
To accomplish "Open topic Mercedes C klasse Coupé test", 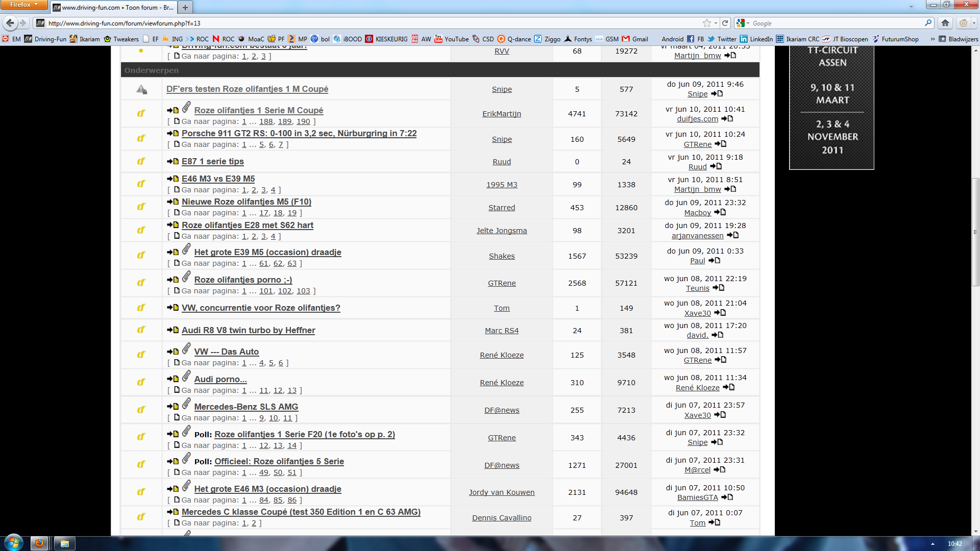I will pyautogui.click(x=301, y=512).
